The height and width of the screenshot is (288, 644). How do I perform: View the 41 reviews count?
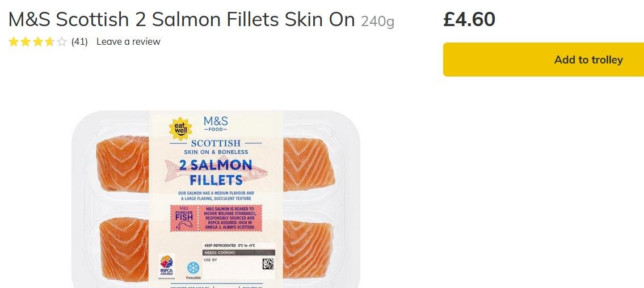(79, 41)
